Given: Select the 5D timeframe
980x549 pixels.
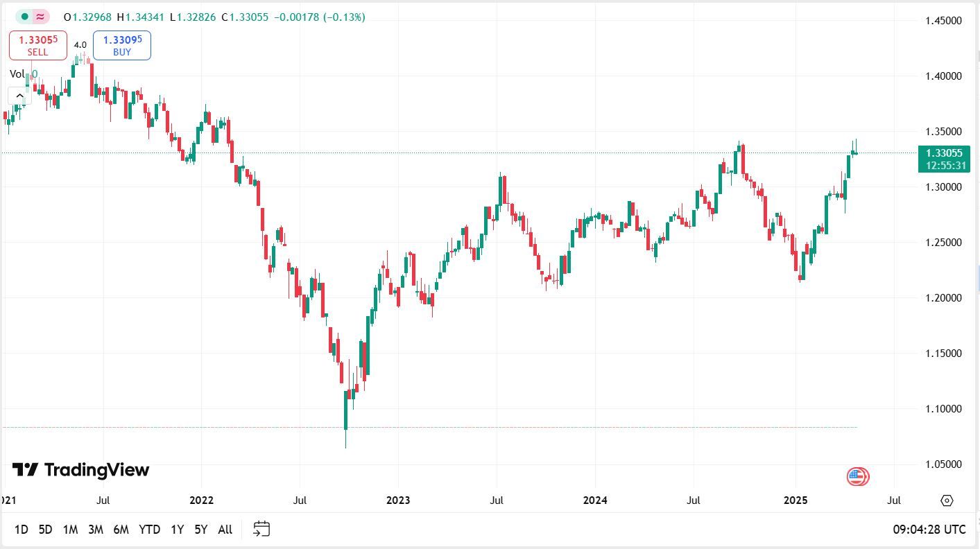Looking at the screenshot, I should coord(45,529).
